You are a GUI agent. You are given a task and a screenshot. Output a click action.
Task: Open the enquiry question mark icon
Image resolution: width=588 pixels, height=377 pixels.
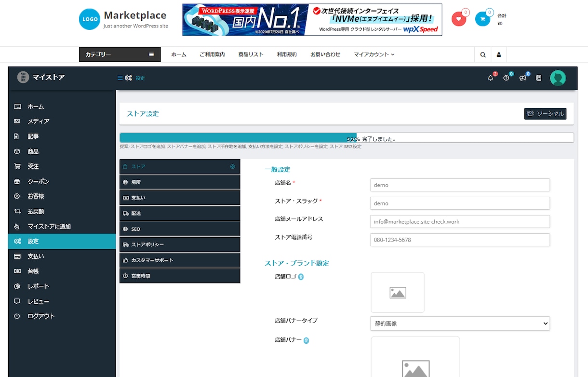click(506, 78)
